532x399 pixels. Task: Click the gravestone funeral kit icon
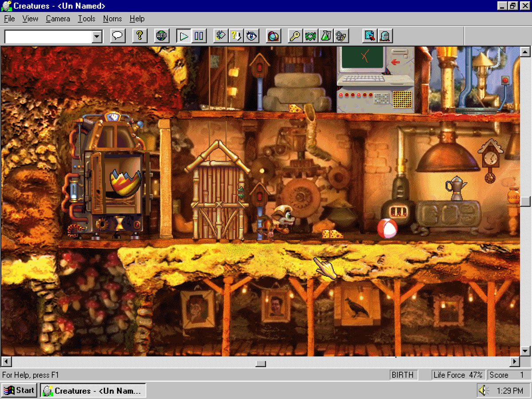coord(385,36)
